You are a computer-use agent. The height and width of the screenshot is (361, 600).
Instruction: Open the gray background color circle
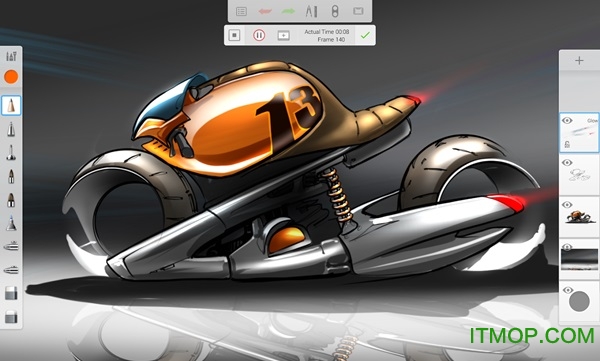point(579,301)
